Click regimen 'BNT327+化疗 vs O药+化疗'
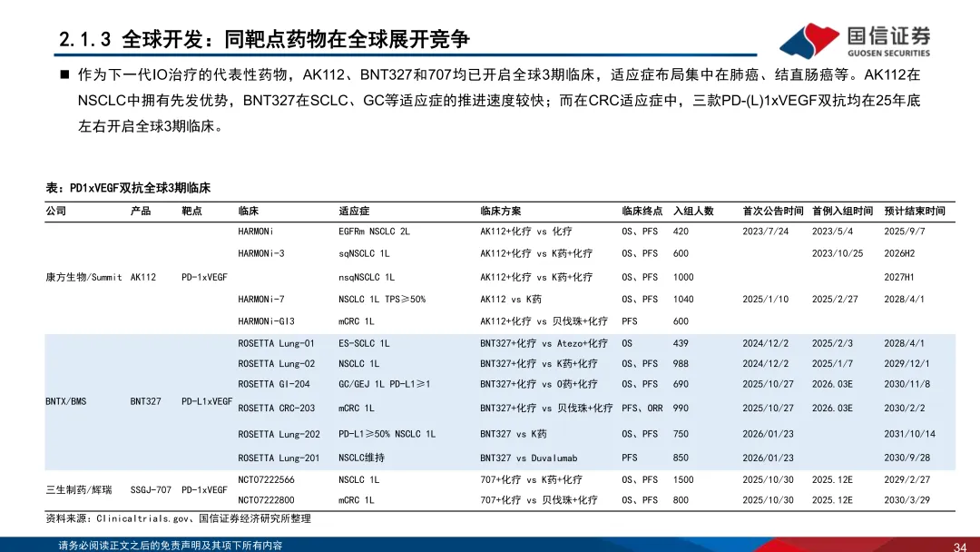Screen dimensions: 980x552 click(539, 384)
